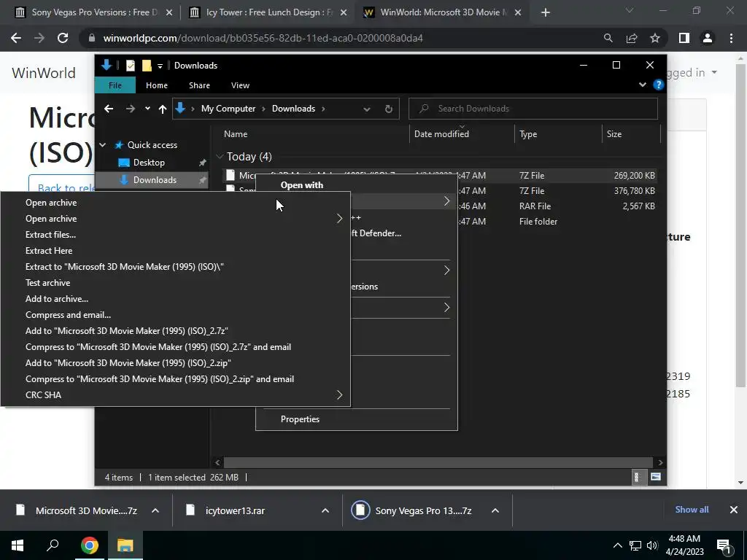Open Chrome three-dot menu
This screenshot has width=747, height=560.
(731, 38)
